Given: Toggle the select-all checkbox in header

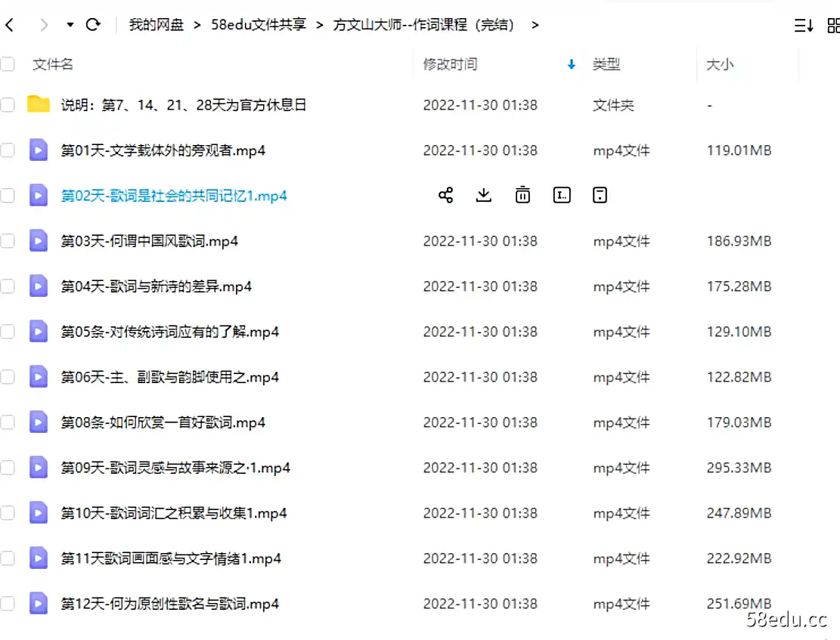Looking at the screenshot, I should click(x=8, y=64).
